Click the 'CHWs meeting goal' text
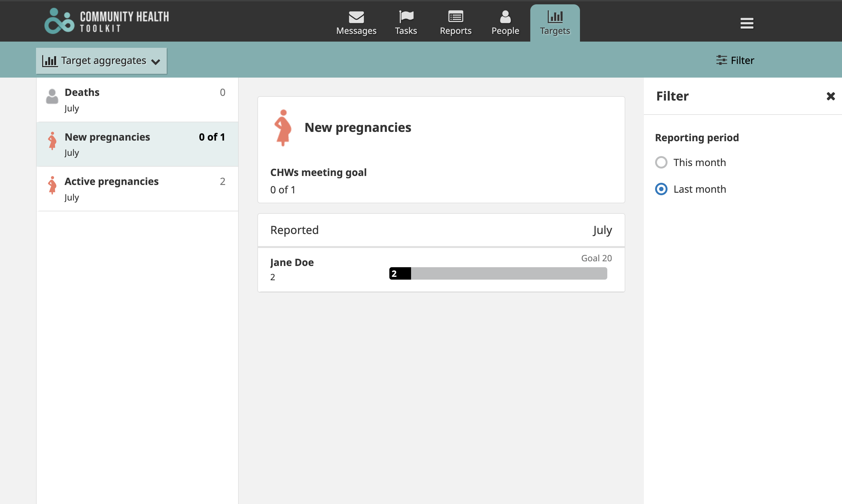842x504 pixels. click(x=318, y=173)
